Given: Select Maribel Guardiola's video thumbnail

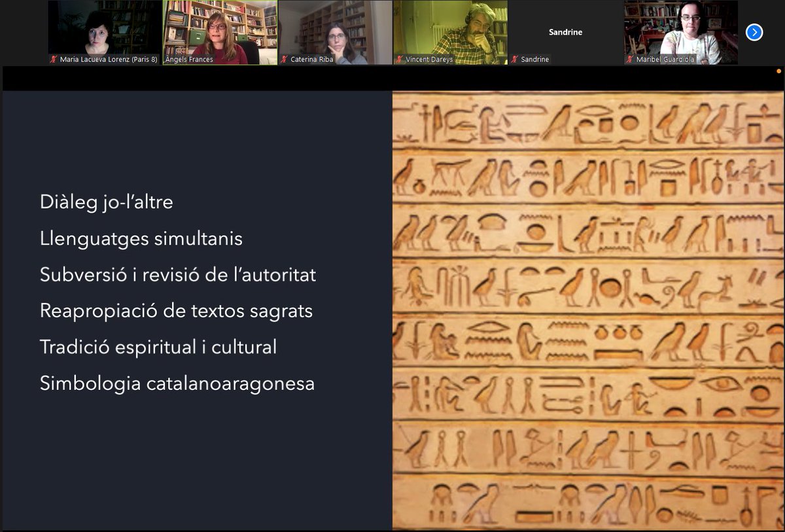Looking at the screenshot, I should 681,32.
